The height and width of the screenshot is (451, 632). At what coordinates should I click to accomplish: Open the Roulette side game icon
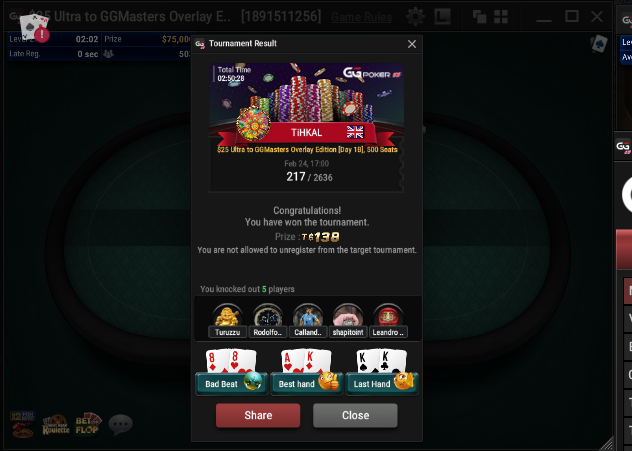[56, 425]
